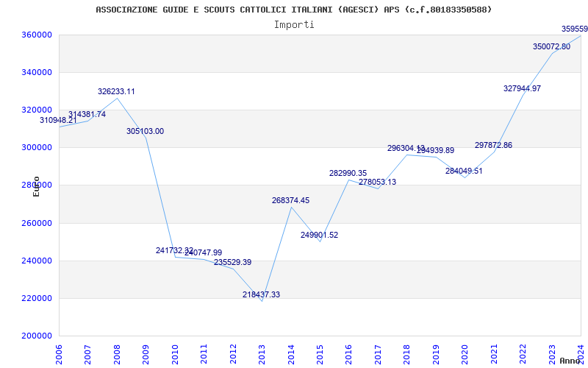The image size is (588, 368).
Task: Click the x-axis year label 2012
Action: click(233, 354)
